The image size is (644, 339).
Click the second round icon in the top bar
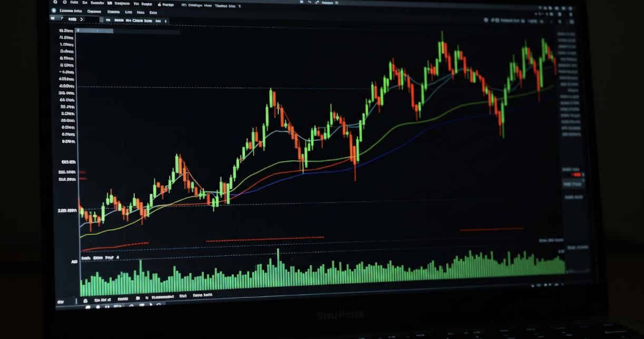click(65, 2)
